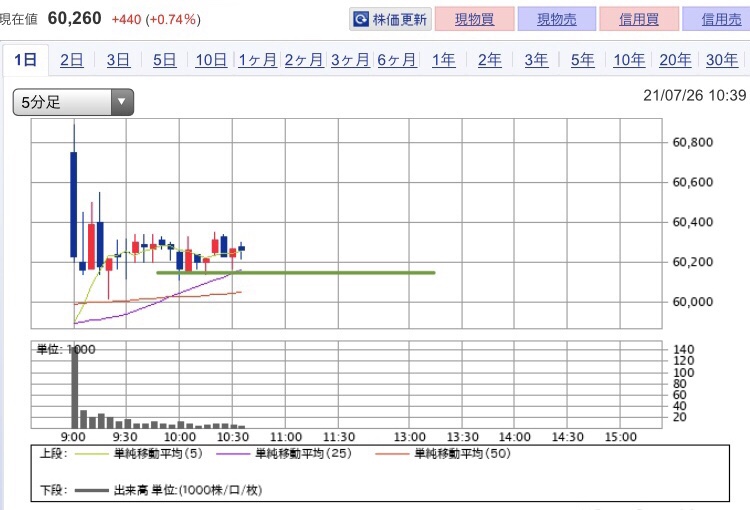Click the 20 volume axis label
Image resolution: width=750 pixels, height=510 pixels.
pyautogui.click(x=680, y=417)
